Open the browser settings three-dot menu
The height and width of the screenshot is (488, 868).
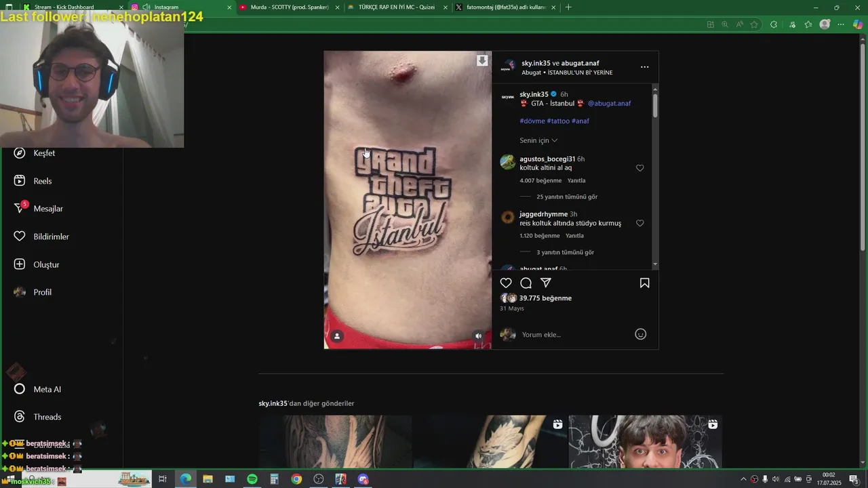point(841,24)
